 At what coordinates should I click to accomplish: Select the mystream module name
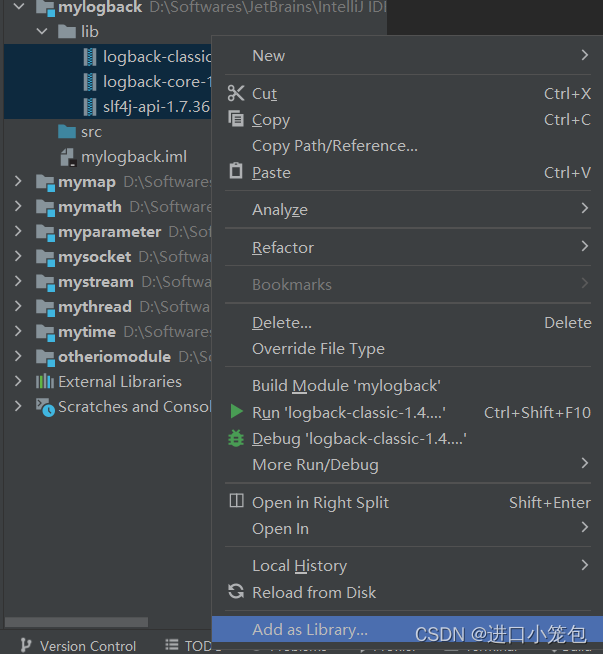pos(95,282)
